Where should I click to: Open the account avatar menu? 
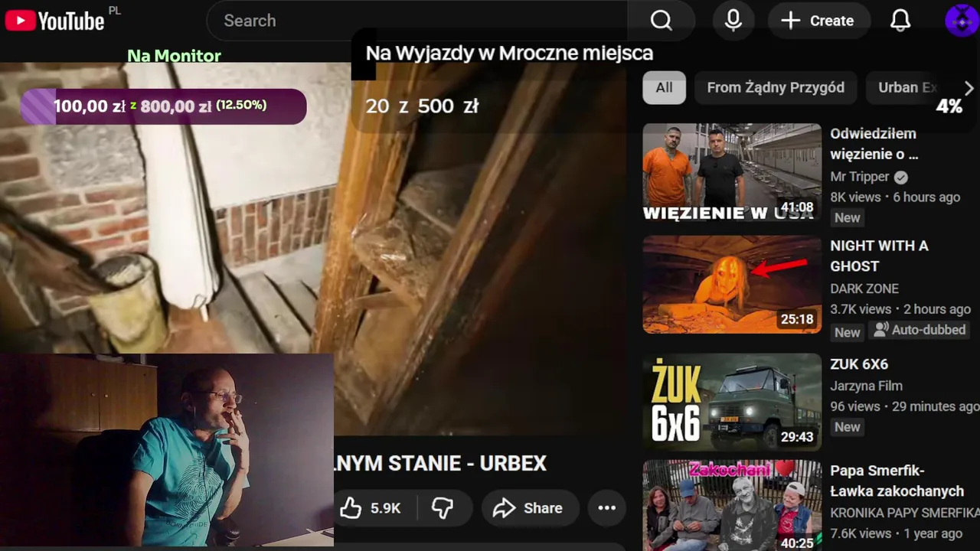point(961,21)
